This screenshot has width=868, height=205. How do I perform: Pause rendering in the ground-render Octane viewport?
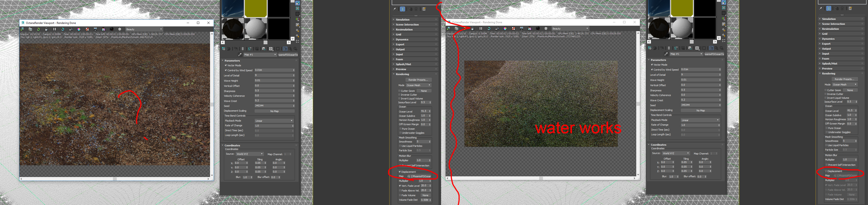55,29
